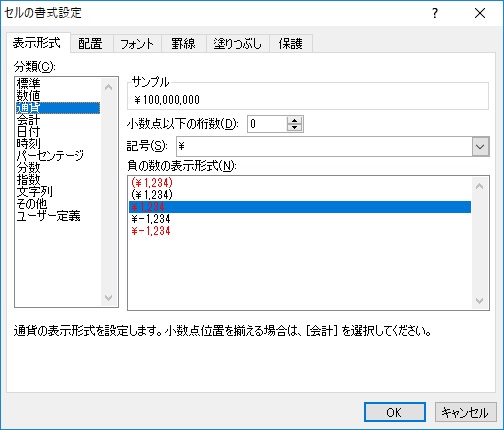Close the セルの書式設定 dialog with X
504x430 pixels.
(480, 13)
